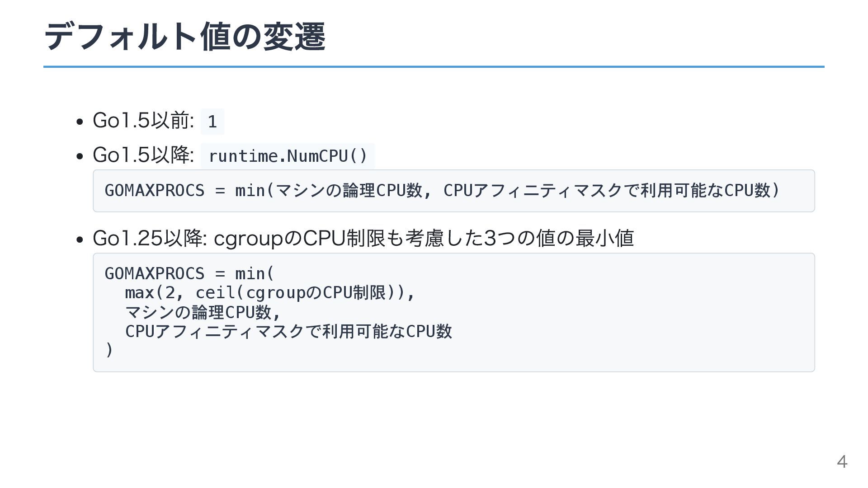Image resolution: width=868 pixels, height=488 pixels.
Task: Click the bullet dot before Go1.5以降
Action: pos(80,156)
